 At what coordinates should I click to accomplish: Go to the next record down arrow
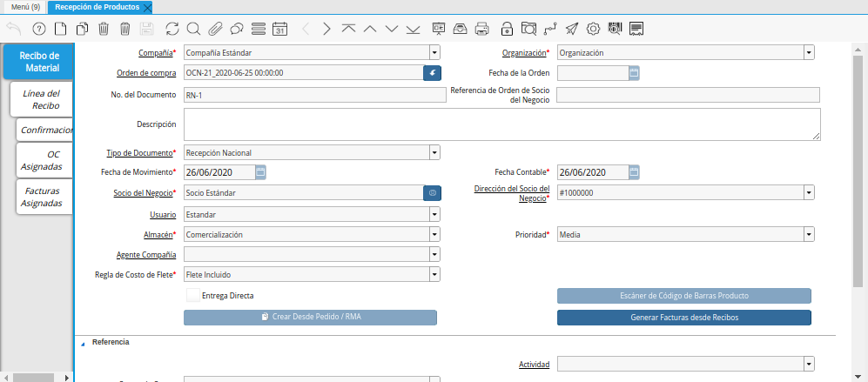392,29
